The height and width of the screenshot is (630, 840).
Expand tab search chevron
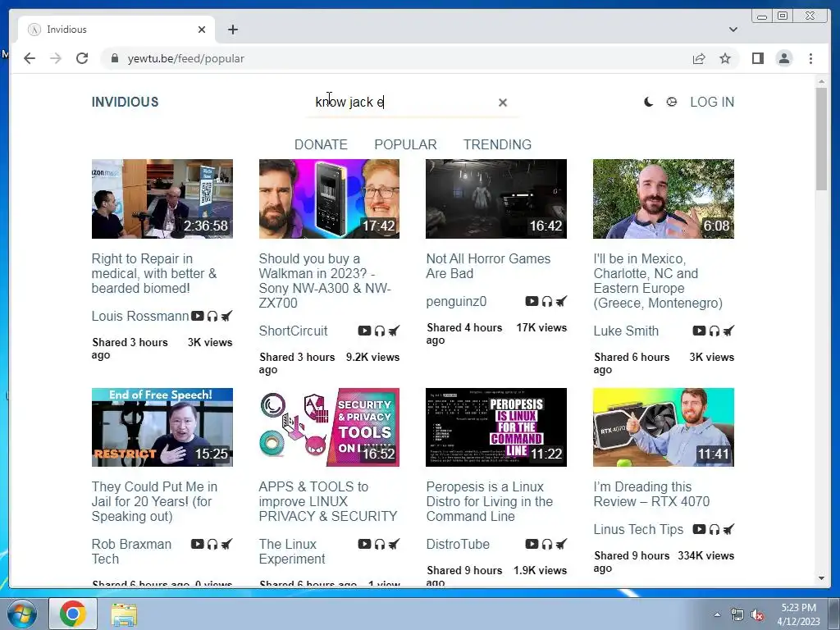point(733,30)
